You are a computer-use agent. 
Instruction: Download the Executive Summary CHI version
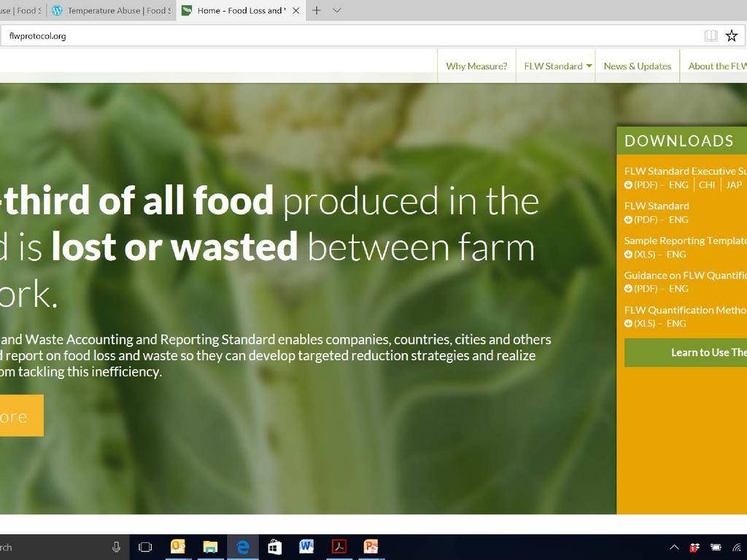707,185
